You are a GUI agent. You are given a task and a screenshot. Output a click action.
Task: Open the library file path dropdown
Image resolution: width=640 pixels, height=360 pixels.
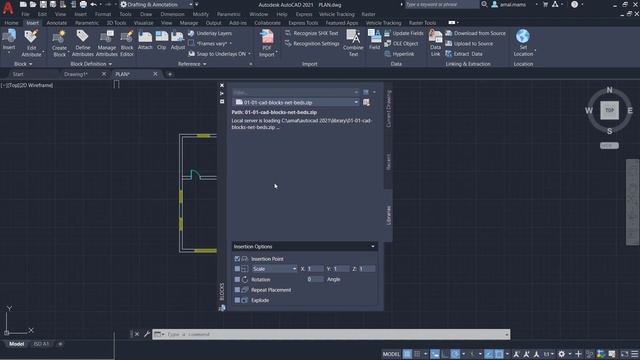tap(356, 102)
